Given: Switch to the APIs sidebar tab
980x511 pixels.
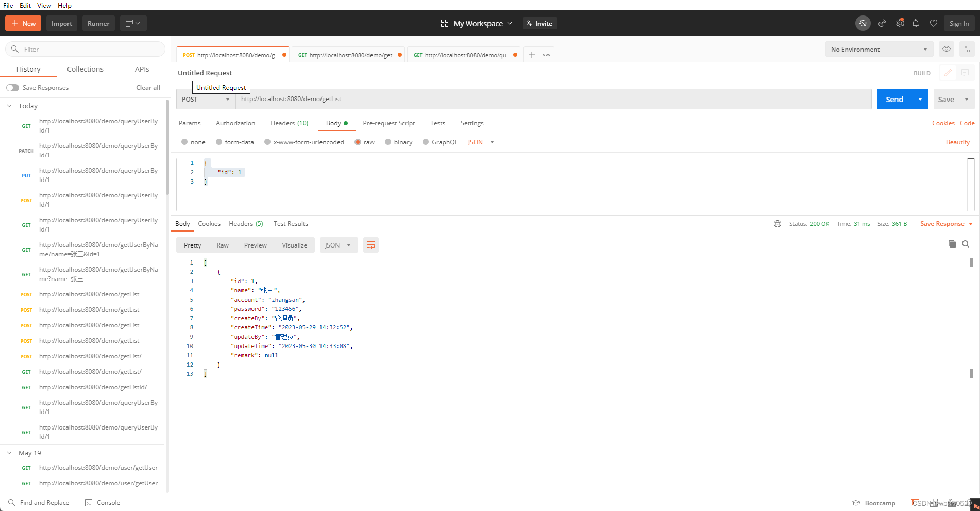Looking at the screenshot, I should [x=142, y=69].
